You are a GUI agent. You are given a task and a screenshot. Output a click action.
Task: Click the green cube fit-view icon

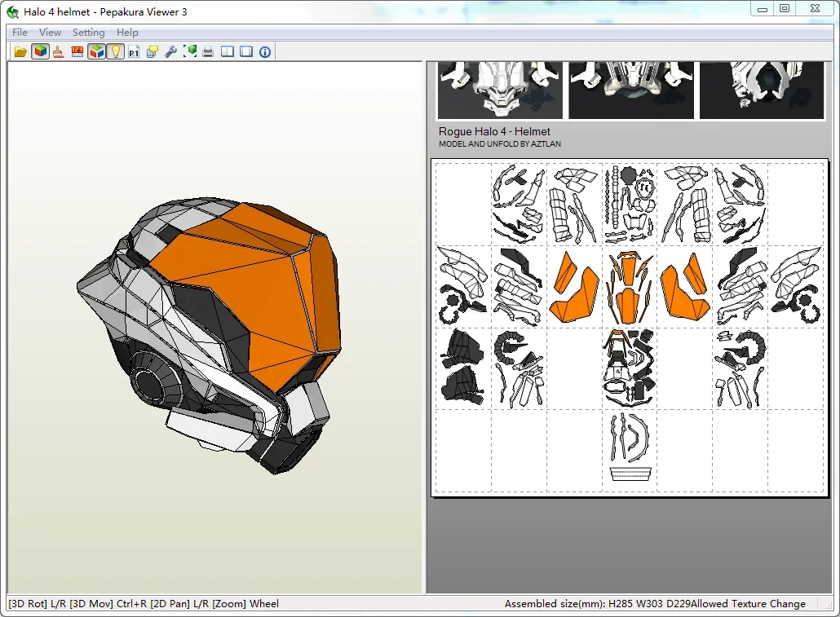click(190, 52)
